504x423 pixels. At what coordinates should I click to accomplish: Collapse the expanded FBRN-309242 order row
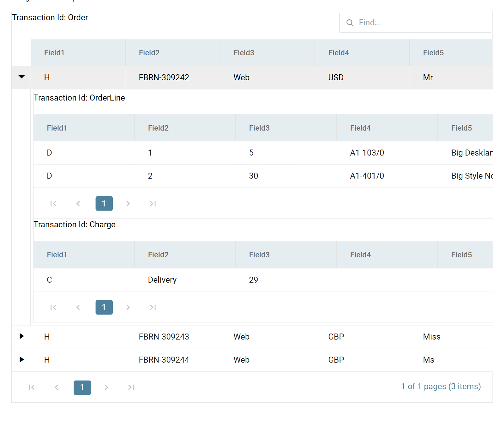click(x=21, y=77)
